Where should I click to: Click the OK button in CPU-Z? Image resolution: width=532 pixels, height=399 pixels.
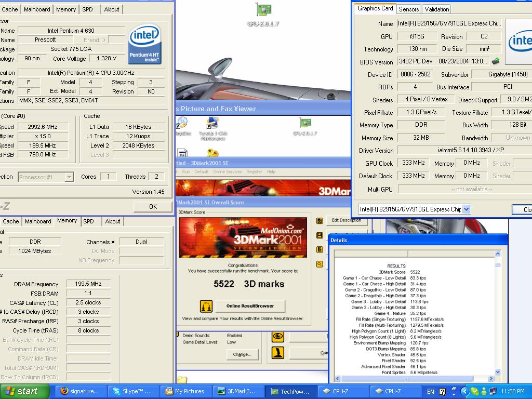153,207
